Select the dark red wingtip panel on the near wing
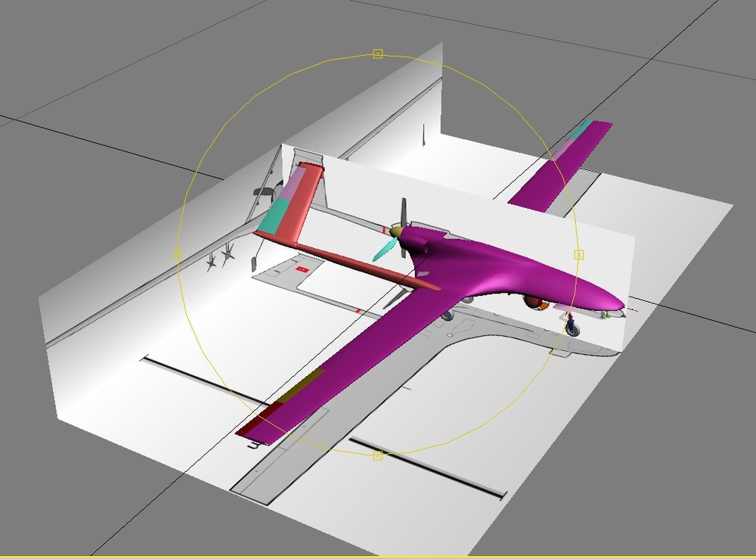This screenshot has width=756, height=559. point(259,420)
